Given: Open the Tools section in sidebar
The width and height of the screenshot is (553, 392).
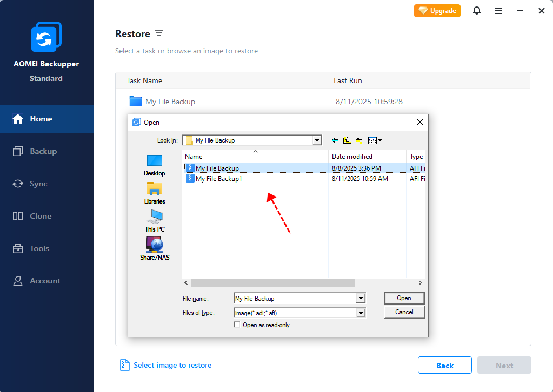Looking at the screenshot, I should pyautogui.click(x=46, y=248).
